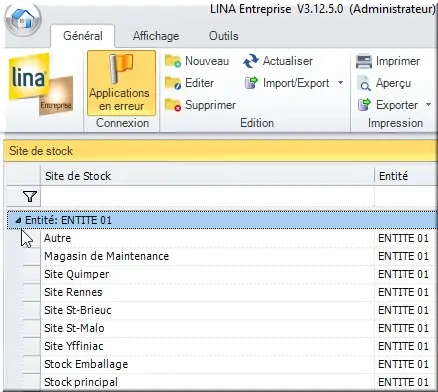Screen dimensions: 438x392
Task: Select the Site Yffiniac row
Action: (230, 346)
